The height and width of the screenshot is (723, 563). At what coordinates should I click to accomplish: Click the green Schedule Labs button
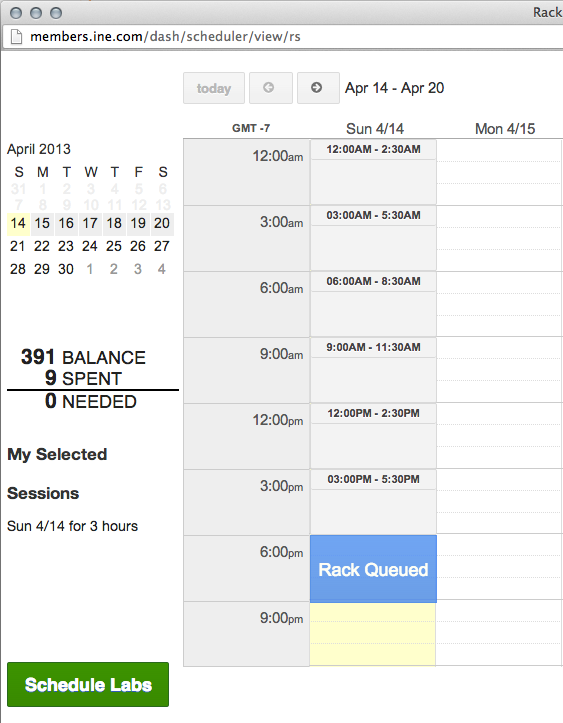tap(88, 685)
